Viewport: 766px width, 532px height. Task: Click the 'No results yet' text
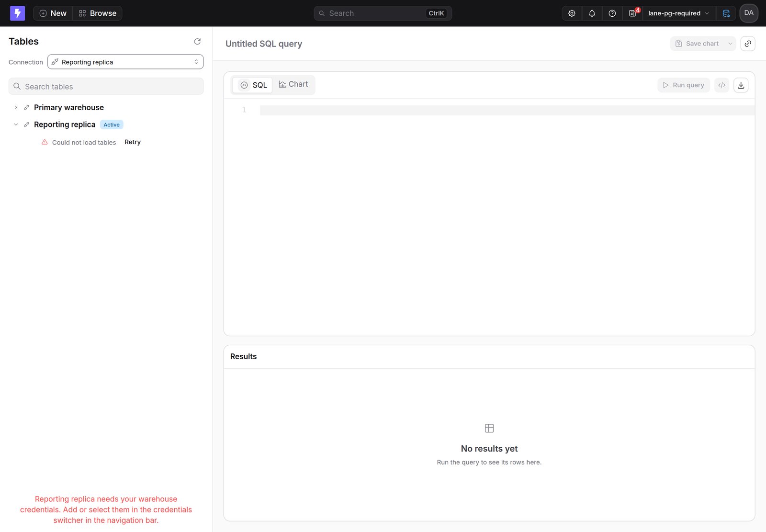(489, 449)
